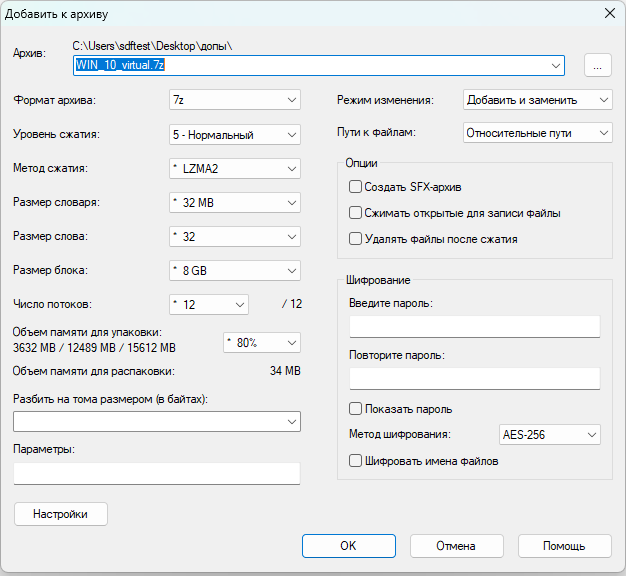Open the Формат архива 7z dropdown
This screenshot has width=626, height=576.
(234, 100)
